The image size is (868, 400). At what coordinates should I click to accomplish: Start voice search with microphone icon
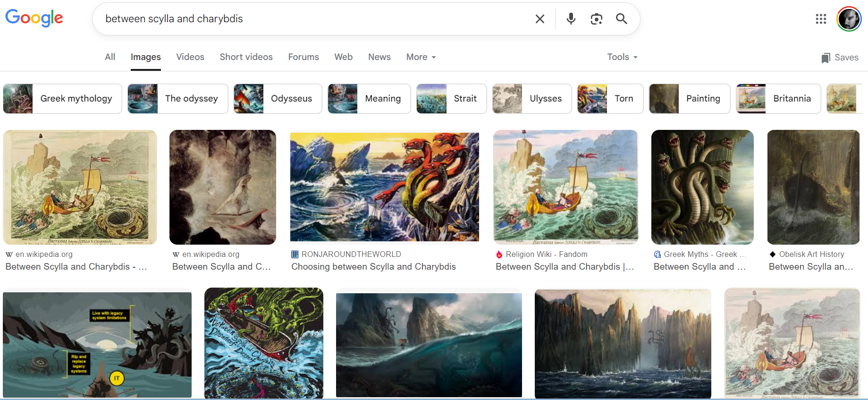[x=571, y=19]
